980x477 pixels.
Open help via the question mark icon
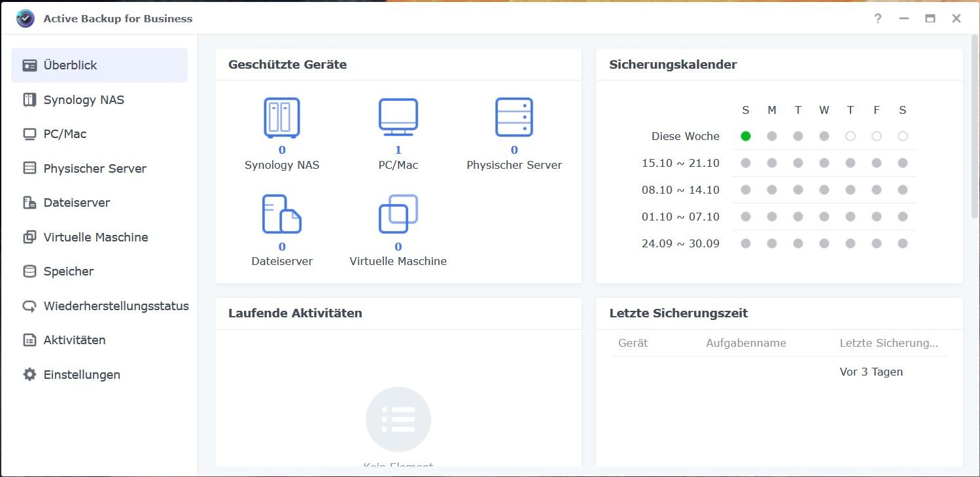click(878, 18)
